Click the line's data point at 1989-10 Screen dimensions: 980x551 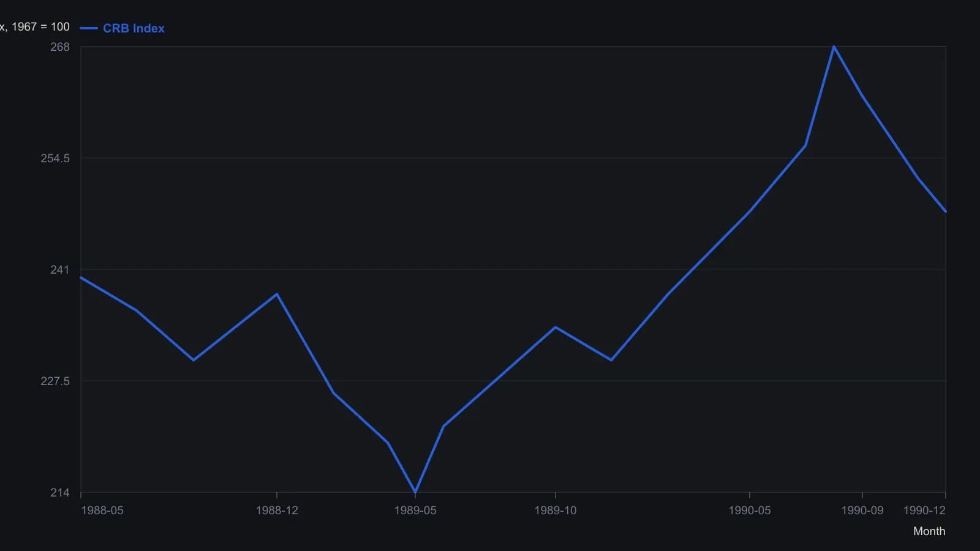(556, 327)
